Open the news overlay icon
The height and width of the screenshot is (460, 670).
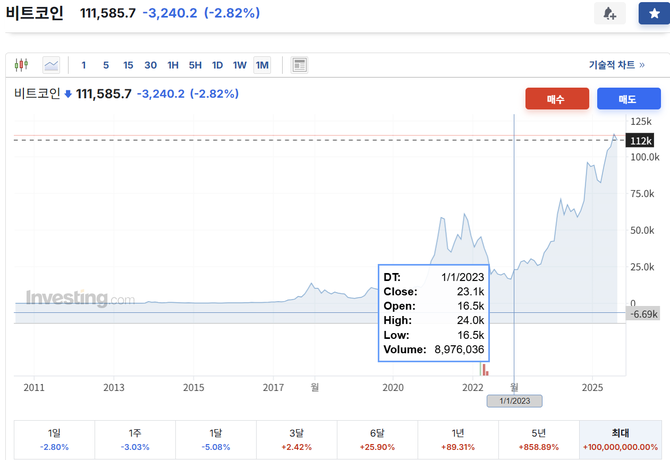click(299, 65)
